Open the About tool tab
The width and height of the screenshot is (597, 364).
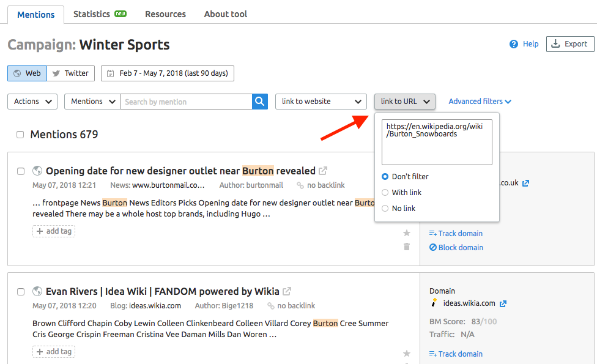[225, 14]
